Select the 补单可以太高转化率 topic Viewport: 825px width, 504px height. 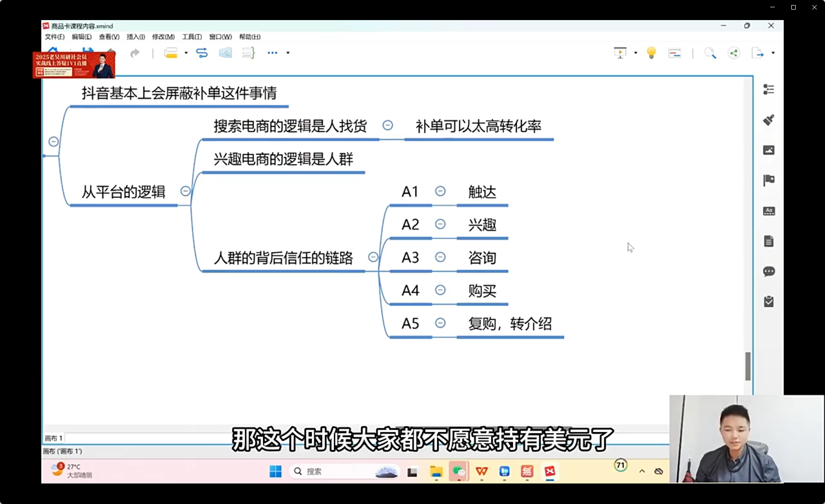[x=478, y=126]
